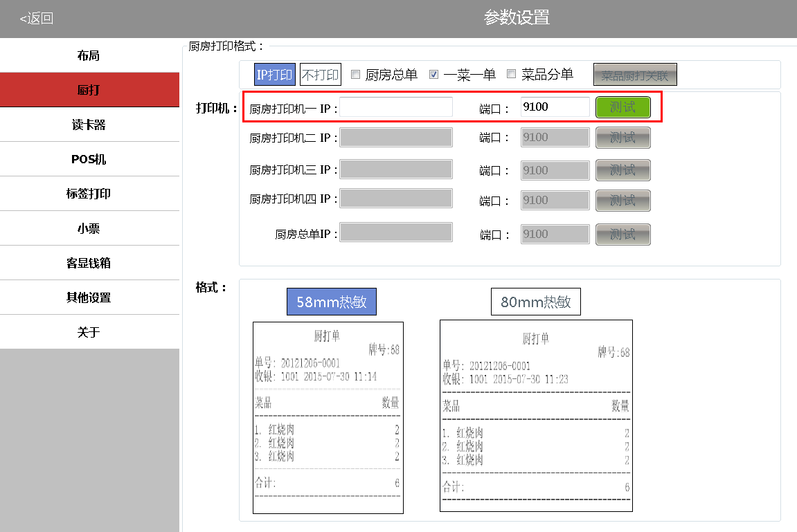Click the port field for 厨房打印机二
797x532 pixels.
(555, 138)
